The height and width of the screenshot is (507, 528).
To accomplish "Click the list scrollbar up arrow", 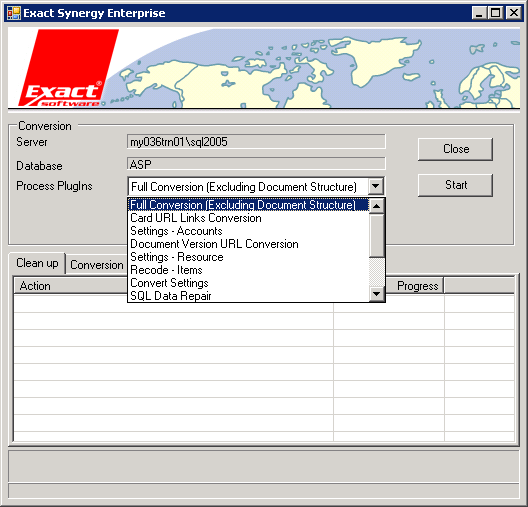I will click(x=377, y=206).
